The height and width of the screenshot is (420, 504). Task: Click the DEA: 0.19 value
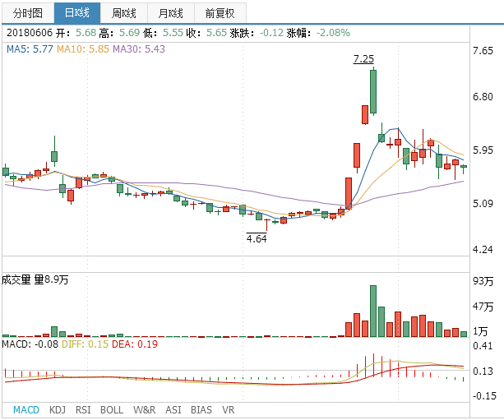pyautogui.click(x=135, y=344)
